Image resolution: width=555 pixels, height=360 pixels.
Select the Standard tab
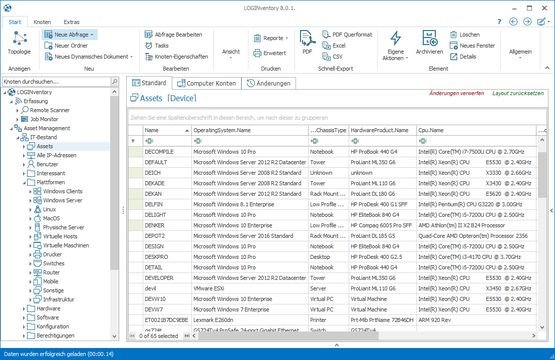(149, 83)
